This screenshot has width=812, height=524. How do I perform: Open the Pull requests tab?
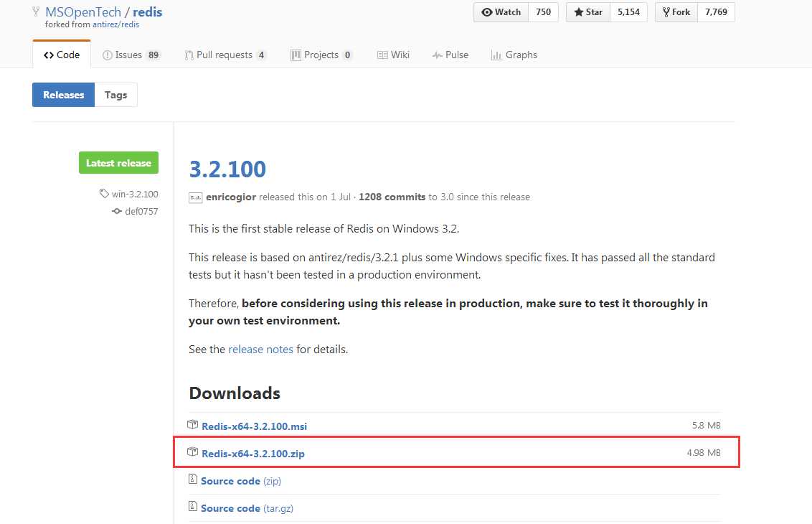point(226,55)
